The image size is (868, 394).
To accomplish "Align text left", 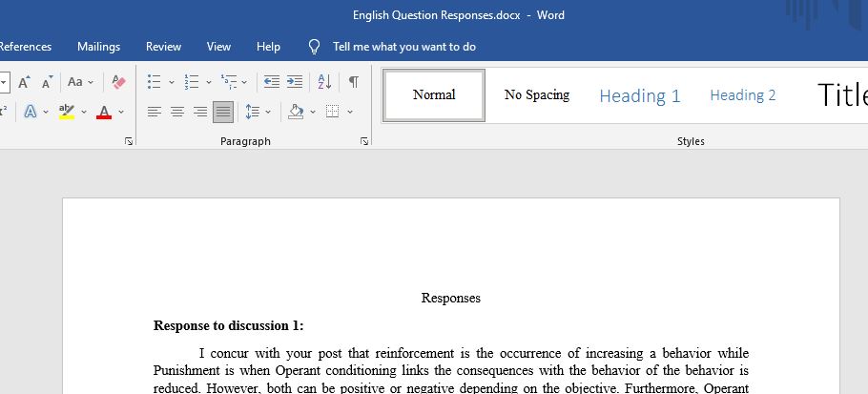I will (x=155, y=112).
